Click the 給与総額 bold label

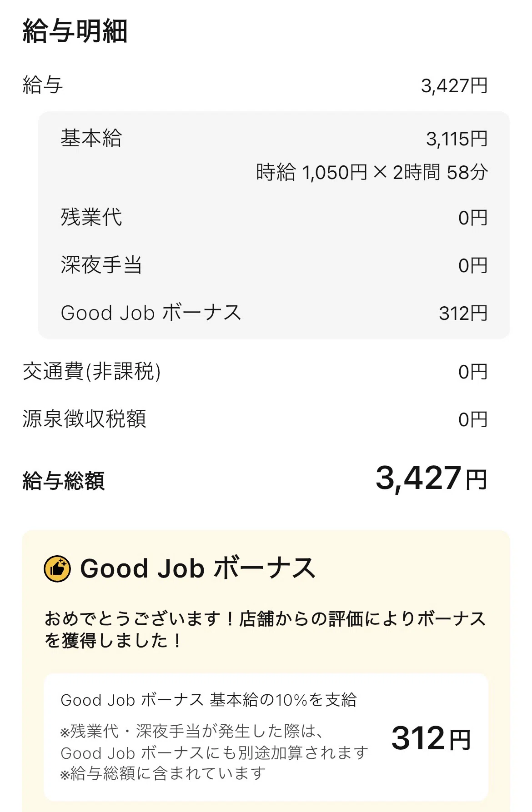point(64,481)
